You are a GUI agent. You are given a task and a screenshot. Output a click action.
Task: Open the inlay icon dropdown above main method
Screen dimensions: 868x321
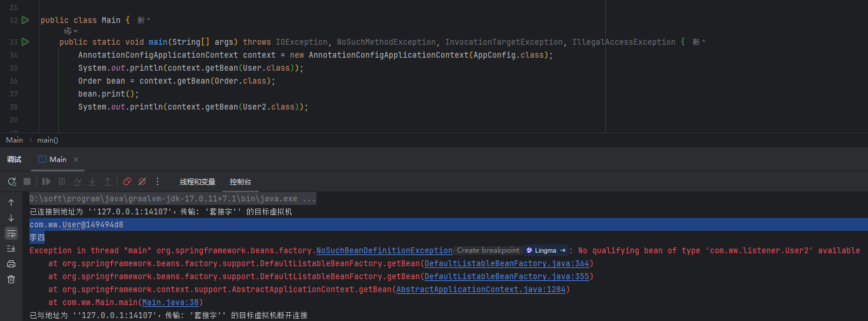click(71, 31)
